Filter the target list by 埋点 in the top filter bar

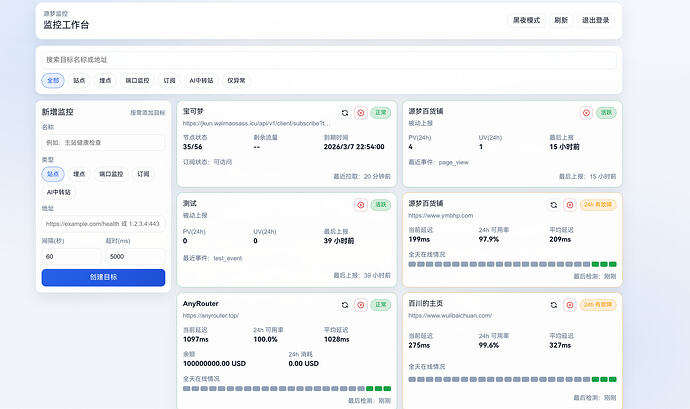(x=105, y=81)
